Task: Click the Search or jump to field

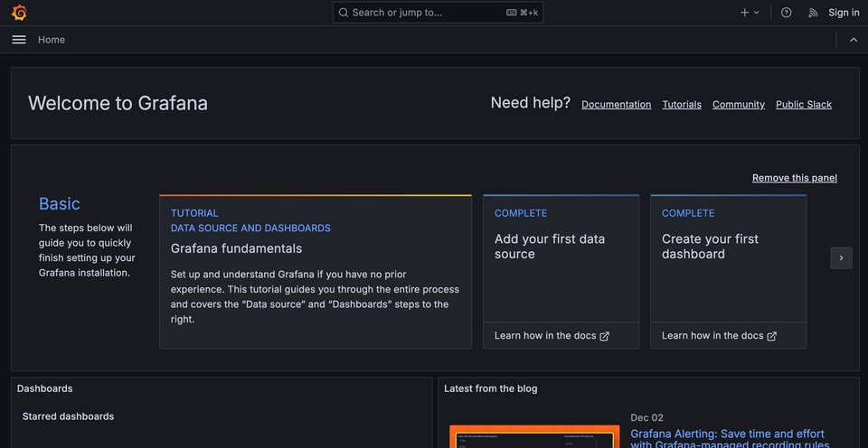Action: [438, 13]
